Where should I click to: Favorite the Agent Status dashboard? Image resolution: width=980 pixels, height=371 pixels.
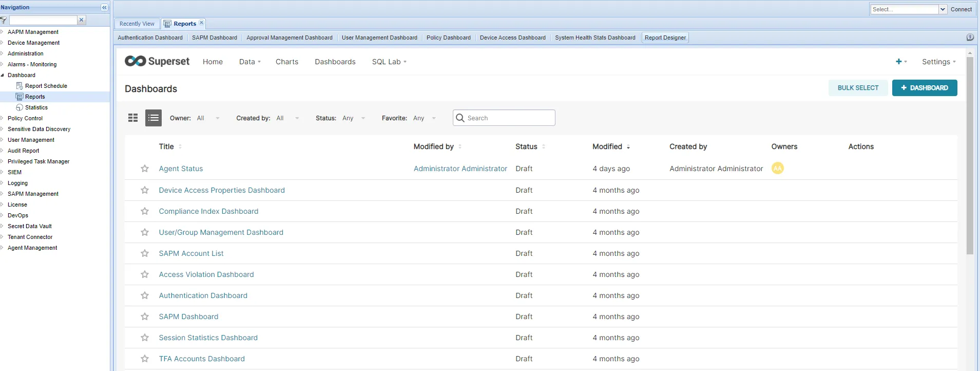point(145,169)
